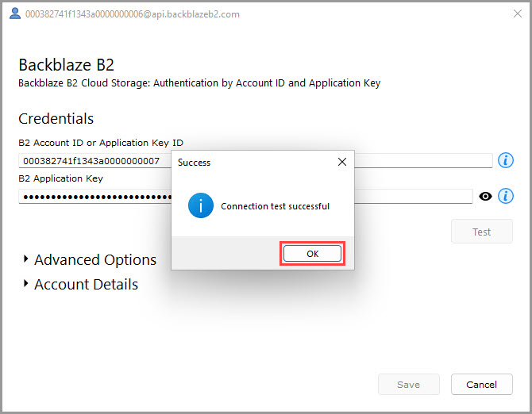This screenshot has height=414, width=532.
Task: Click info icon beside Application Key field
Action: [505, 196]
